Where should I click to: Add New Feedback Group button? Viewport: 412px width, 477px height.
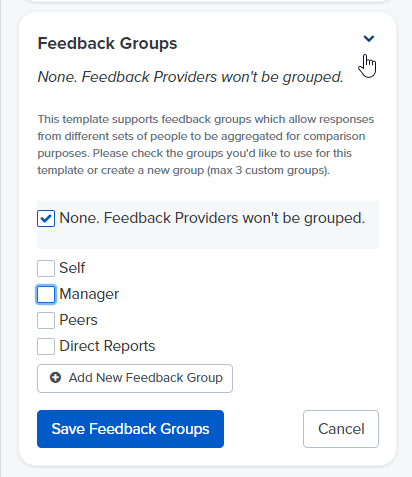point(135,378)
